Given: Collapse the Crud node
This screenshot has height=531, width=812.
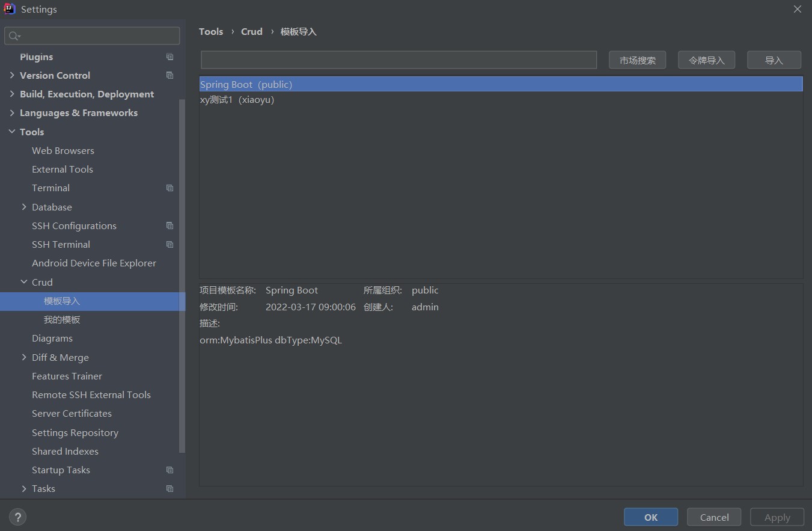Looking at the screenshot, I should click(x=24, y=282).
